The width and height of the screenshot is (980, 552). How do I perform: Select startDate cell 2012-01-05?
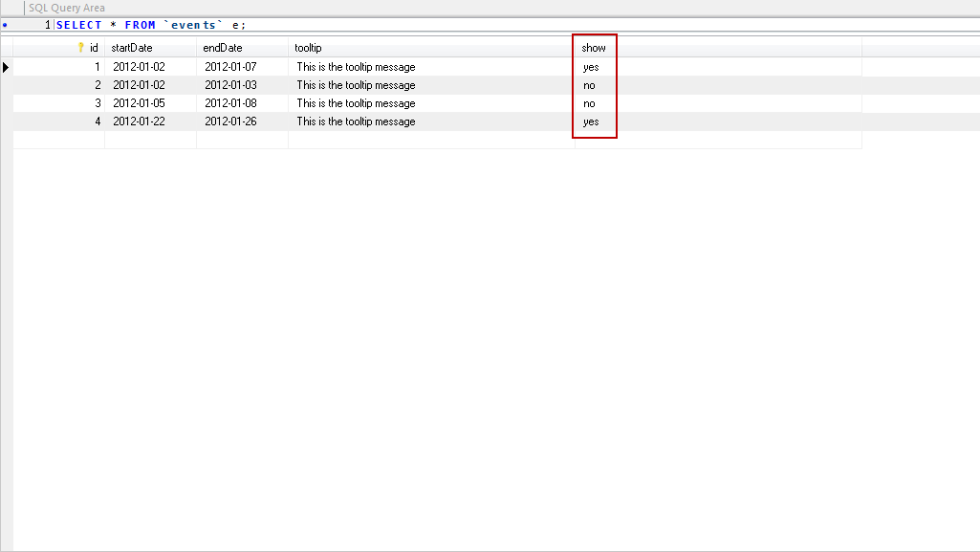click(x=150, y=103)
